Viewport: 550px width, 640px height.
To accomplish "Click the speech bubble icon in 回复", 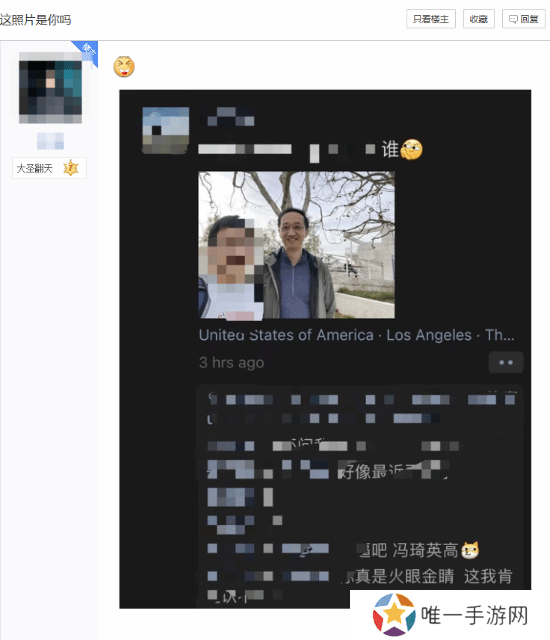I will (513, 19).
